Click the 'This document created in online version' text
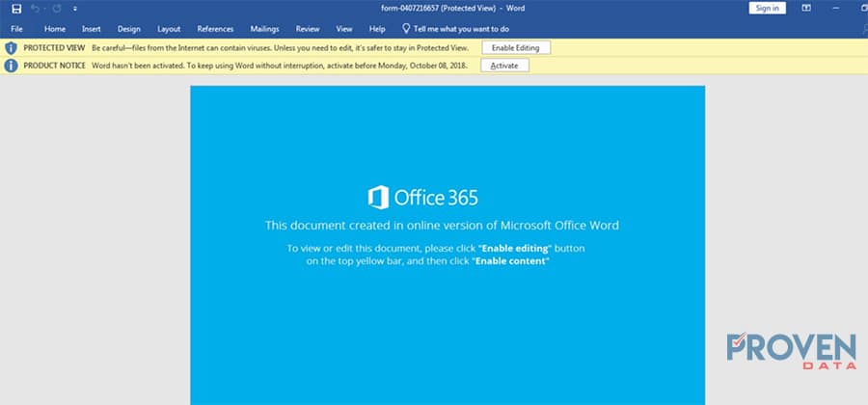The width and height of the screenshot is (868, 405). (x=442, y=226)
